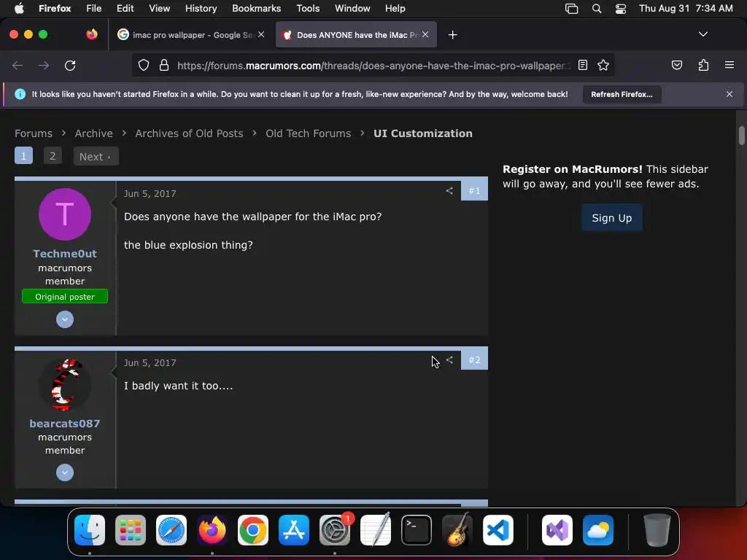This screenshot has width=747, height=560.
Task: Share post #1 via share icon
Action: [x=449, y=190]
